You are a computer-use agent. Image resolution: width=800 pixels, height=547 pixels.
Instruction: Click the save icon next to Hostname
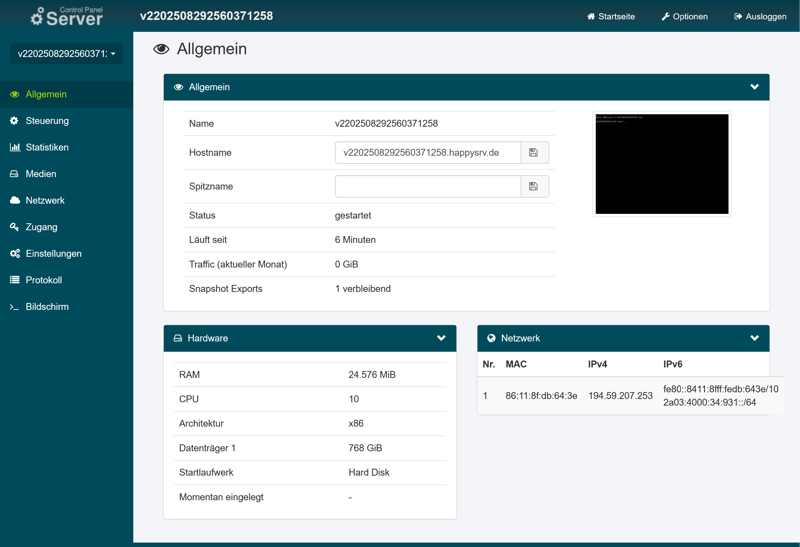(534, 153)
